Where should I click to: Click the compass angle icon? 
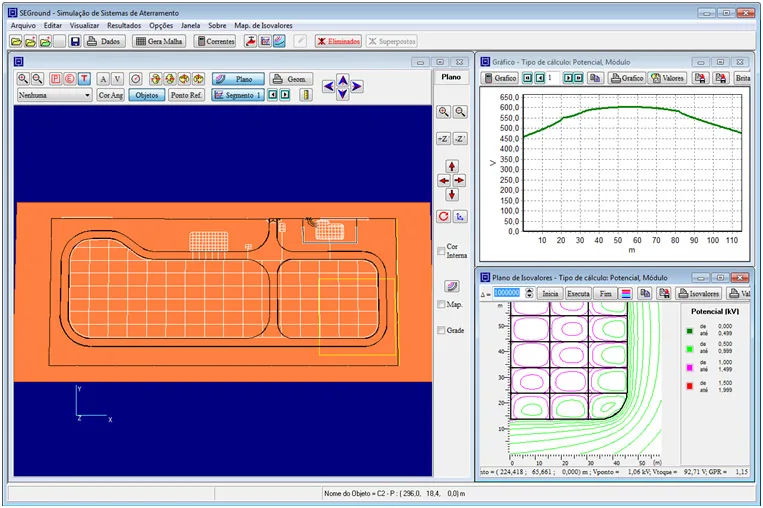[x=136, y=79]
